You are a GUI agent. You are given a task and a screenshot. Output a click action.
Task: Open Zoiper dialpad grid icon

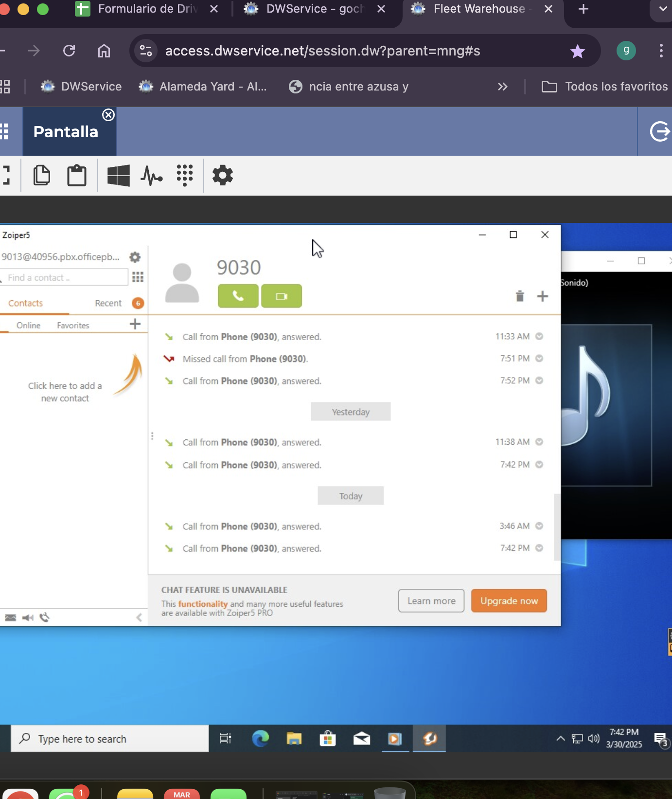138,277
